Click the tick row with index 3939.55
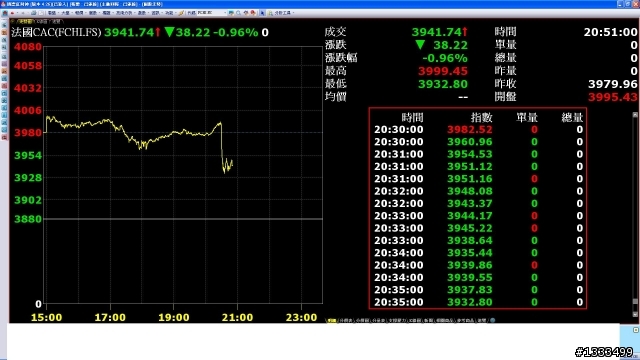This screenshot has height=360, width=640. click(x=478, y=278)
